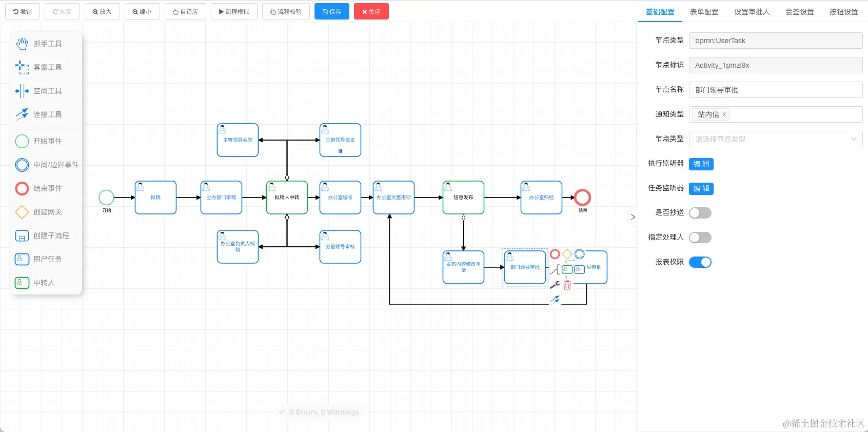Image resolution: width=868 pixels, height=432 pixels.
Task: Delete node with red trash icon
Action: click(567, 285)
